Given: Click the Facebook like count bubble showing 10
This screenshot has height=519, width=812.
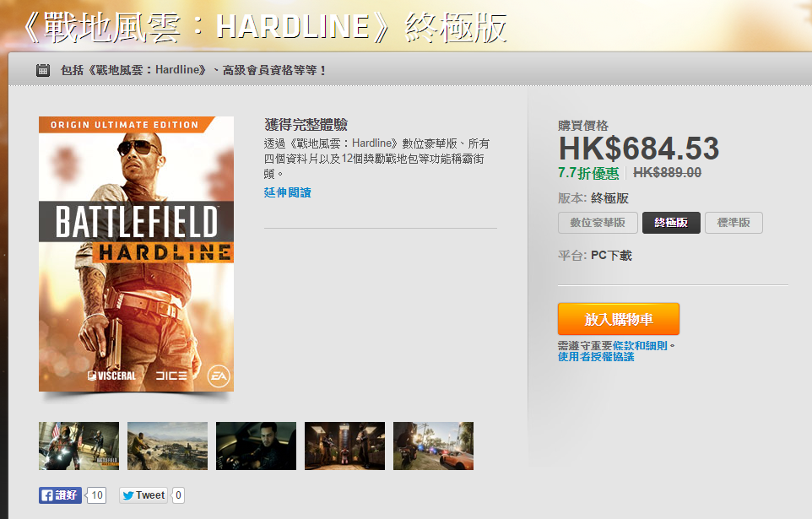Looking at the screenshot, I should (97, 495).
